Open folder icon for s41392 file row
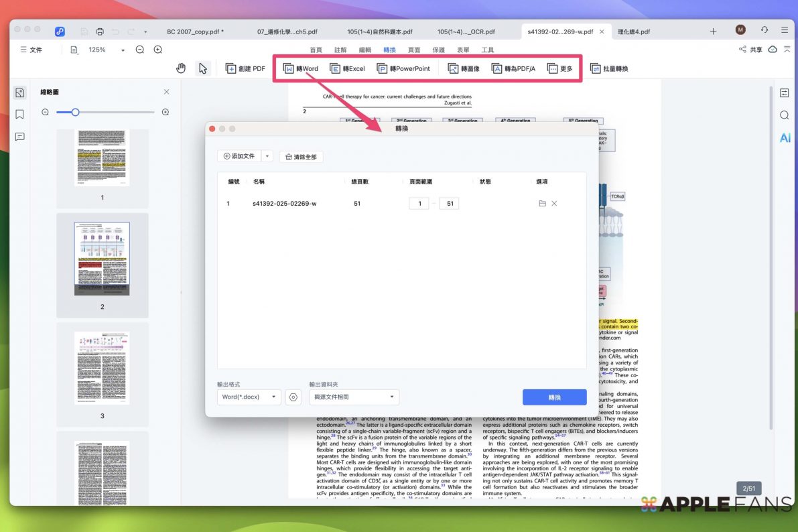The width and height of the screenshot is (798, 532). [542, 204]
